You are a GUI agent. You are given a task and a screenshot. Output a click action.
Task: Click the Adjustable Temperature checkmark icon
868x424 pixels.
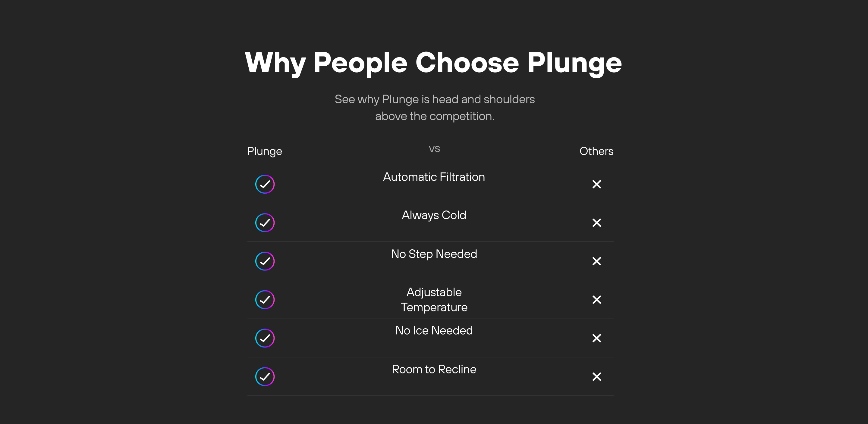pyautogui.click(x=265, y=299)
